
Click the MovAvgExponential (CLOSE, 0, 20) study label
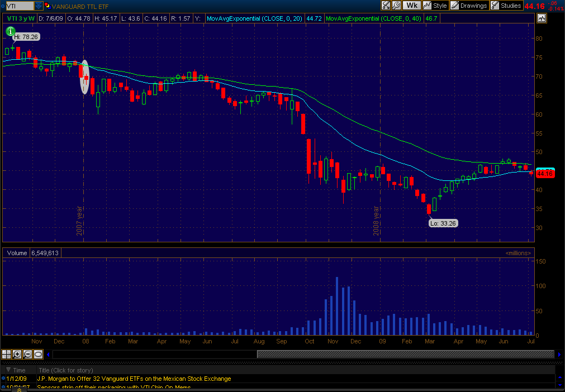click(x=254, y=18)
